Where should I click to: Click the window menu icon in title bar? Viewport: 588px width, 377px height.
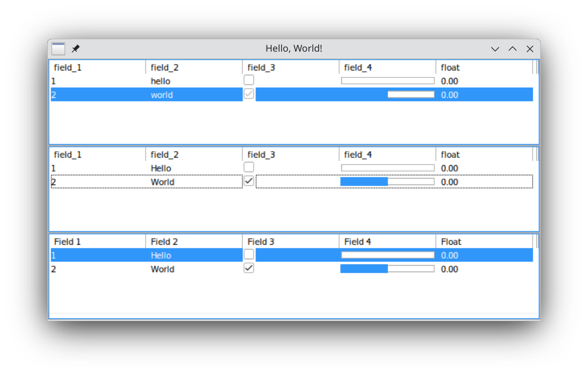(x=59, y=49)
